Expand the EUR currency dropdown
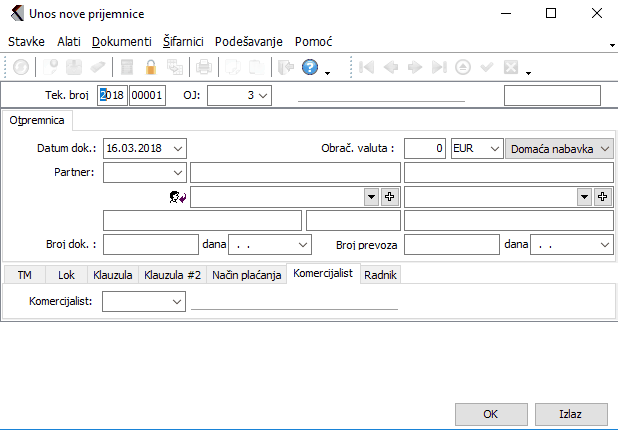The image size is (618, 430). (x=491, y=148)
